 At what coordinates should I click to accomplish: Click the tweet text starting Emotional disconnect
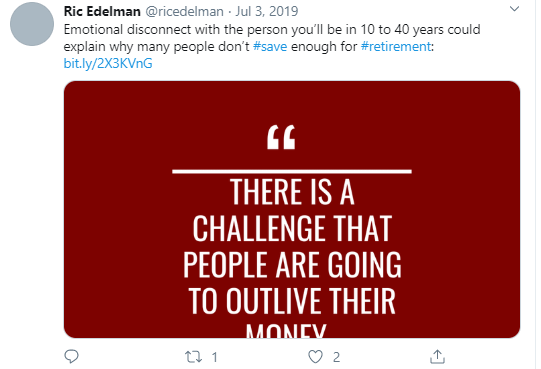[272, 38]
